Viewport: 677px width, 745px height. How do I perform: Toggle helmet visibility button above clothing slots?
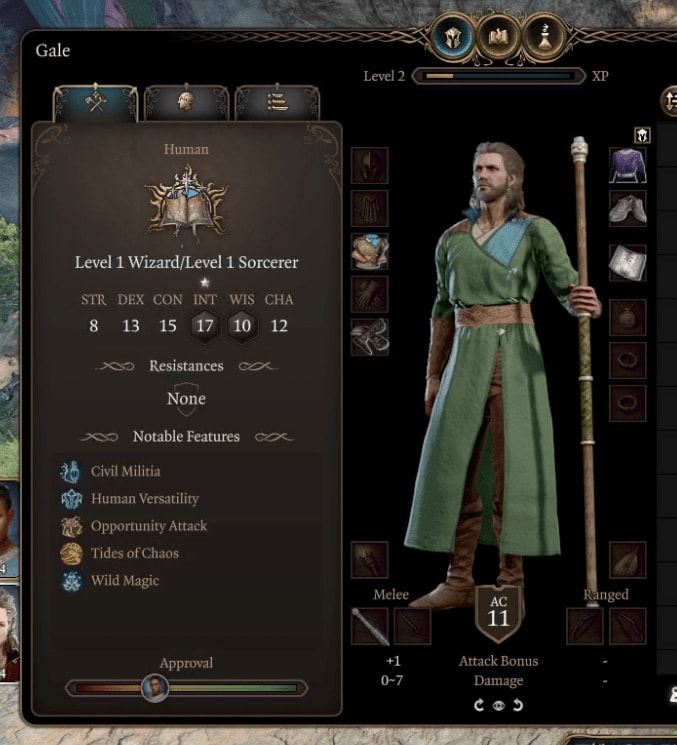click(642, 135)
